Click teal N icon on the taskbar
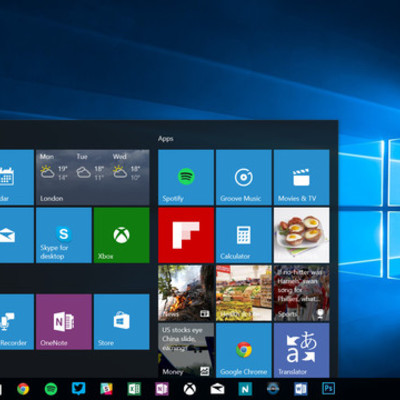 pyautogui.click(x=245, y=389)
